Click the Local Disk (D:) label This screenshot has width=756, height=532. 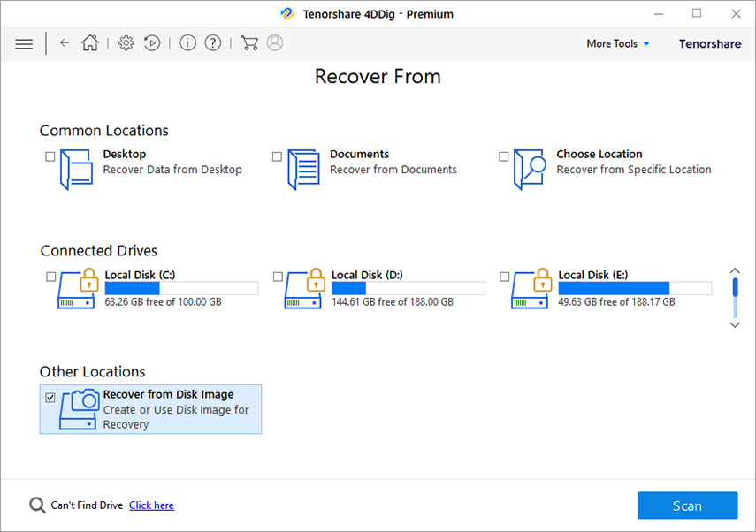click(367, 275)
